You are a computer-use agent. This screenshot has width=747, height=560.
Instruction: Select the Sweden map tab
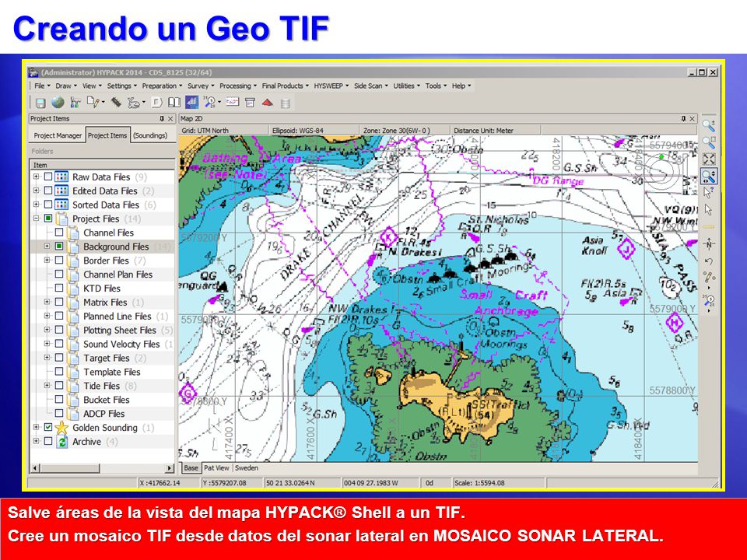point(247,467)
